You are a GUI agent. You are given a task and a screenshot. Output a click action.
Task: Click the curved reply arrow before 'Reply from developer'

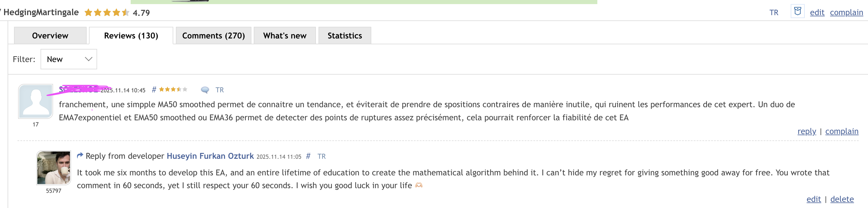point(80,156)
